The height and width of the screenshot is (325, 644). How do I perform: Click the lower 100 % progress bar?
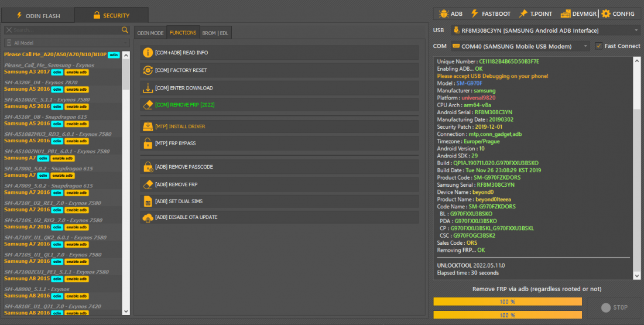tap(508, 315)
